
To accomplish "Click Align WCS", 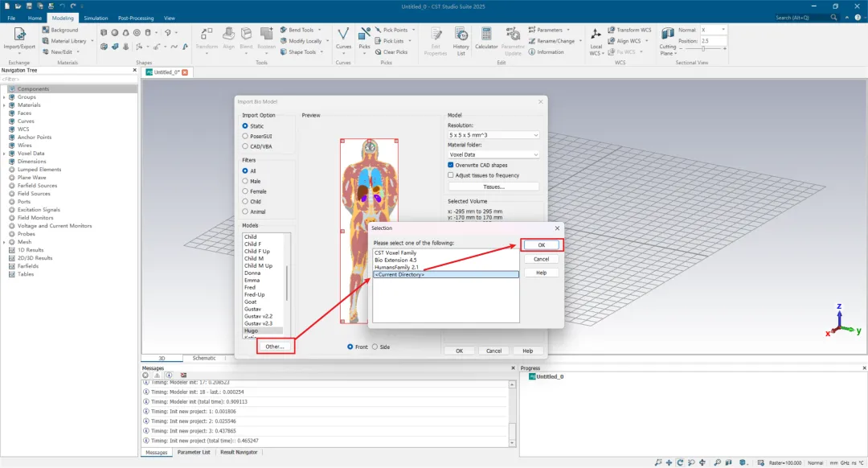I will pos(624,41).
